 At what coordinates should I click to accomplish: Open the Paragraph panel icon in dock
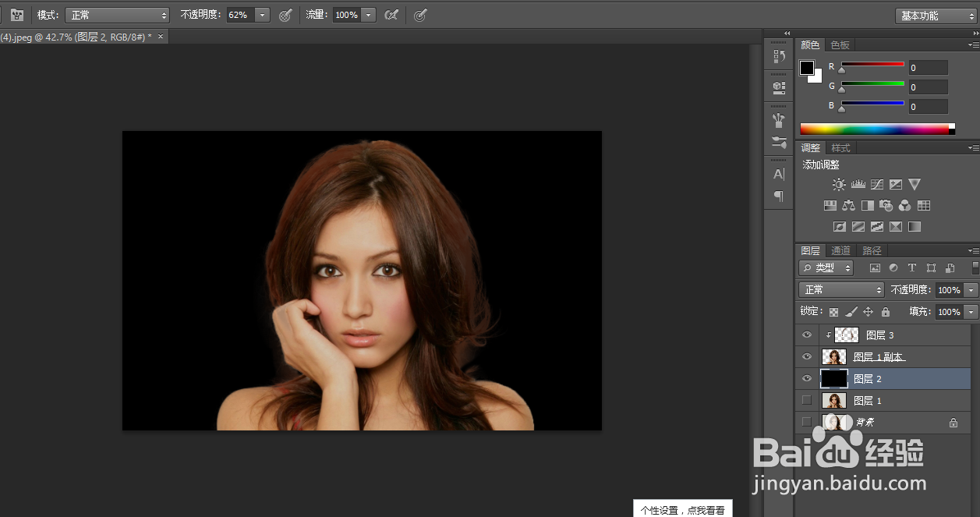tap(778, 196)
